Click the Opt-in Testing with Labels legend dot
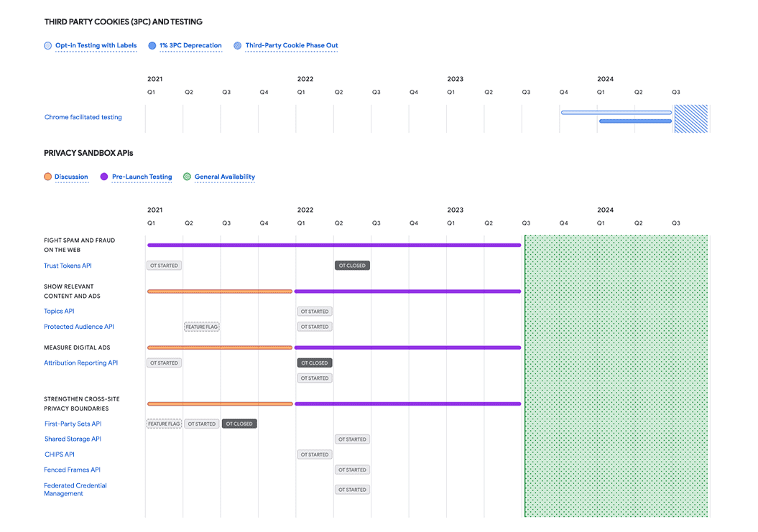The width and height of the screenshot is (758, 532). coord(47,45)
